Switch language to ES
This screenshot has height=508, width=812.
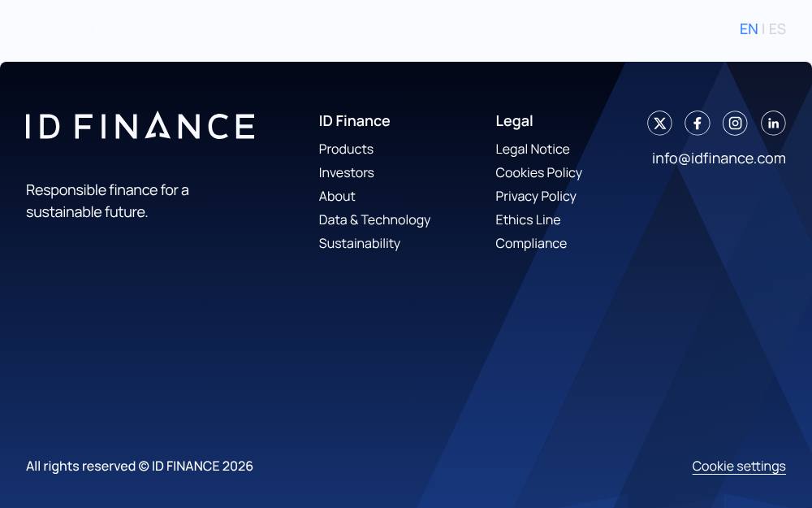777,29
